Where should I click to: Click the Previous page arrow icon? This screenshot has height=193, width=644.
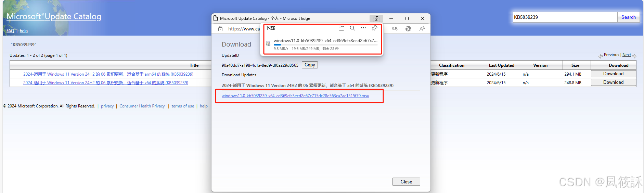600,56
